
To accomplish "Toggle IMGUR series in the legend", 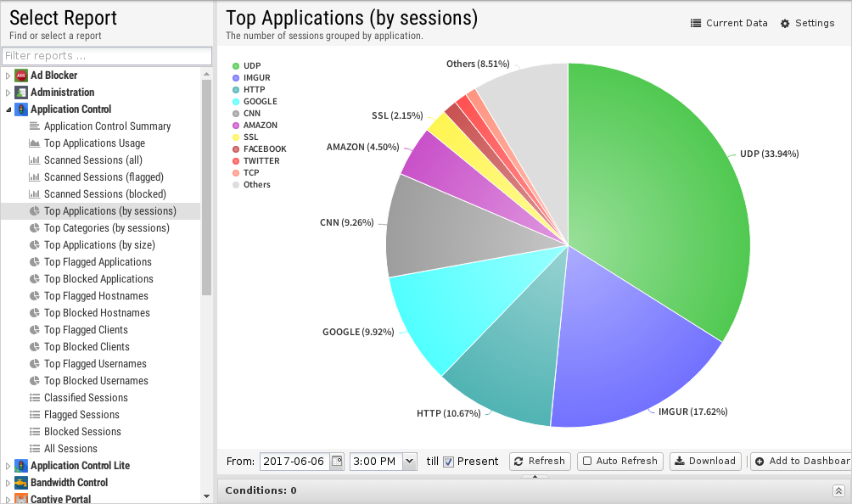I will coord(251,78).
